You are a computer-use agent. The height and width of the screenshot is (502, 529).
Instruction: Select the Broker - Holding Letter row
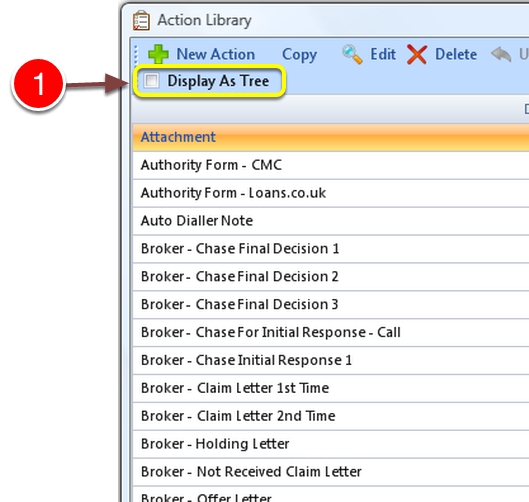coord(331,444)
